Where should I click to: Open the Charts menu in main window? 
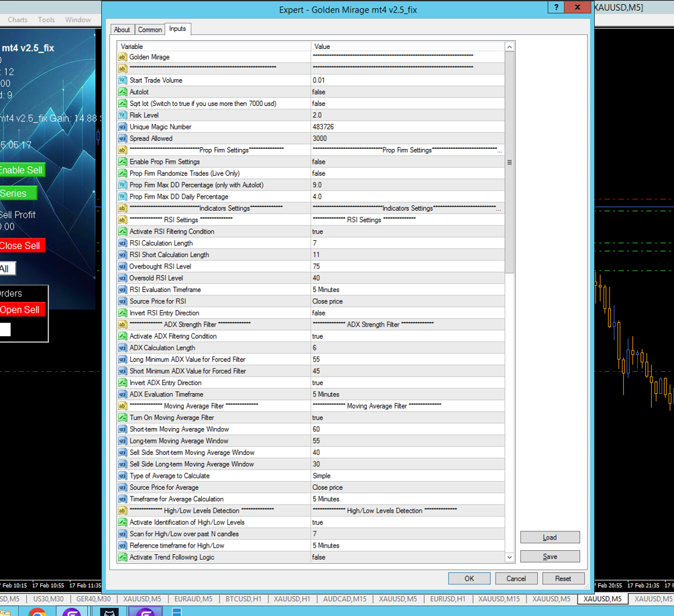(17, 19)
